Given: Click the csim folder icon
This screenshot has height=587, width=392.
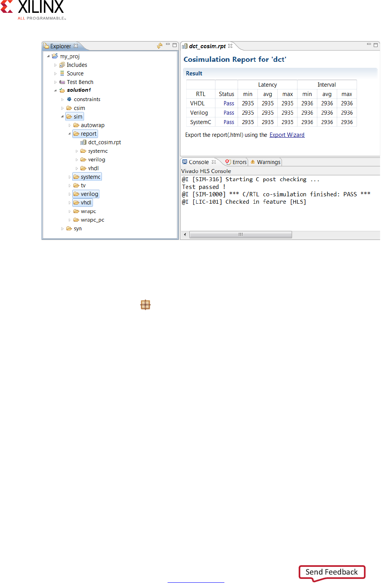Looking at the screenshot, I should [x=69, y=108].
